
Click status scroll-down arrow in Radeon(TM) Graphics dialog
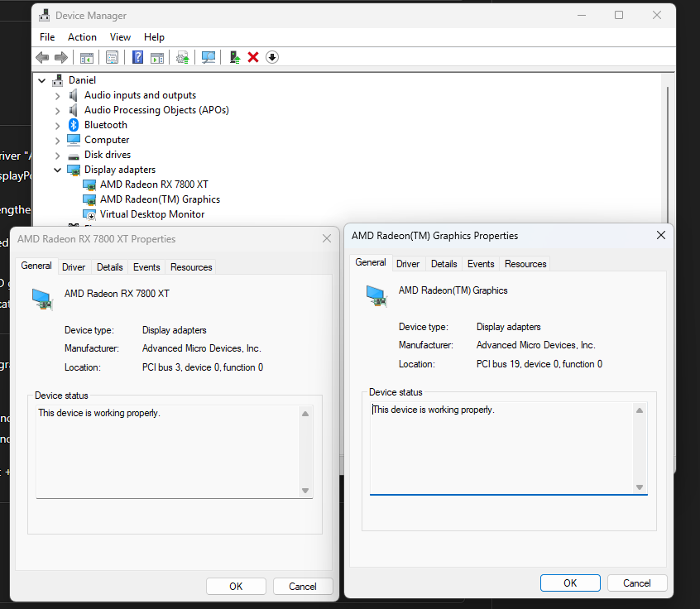click(640, 487)
